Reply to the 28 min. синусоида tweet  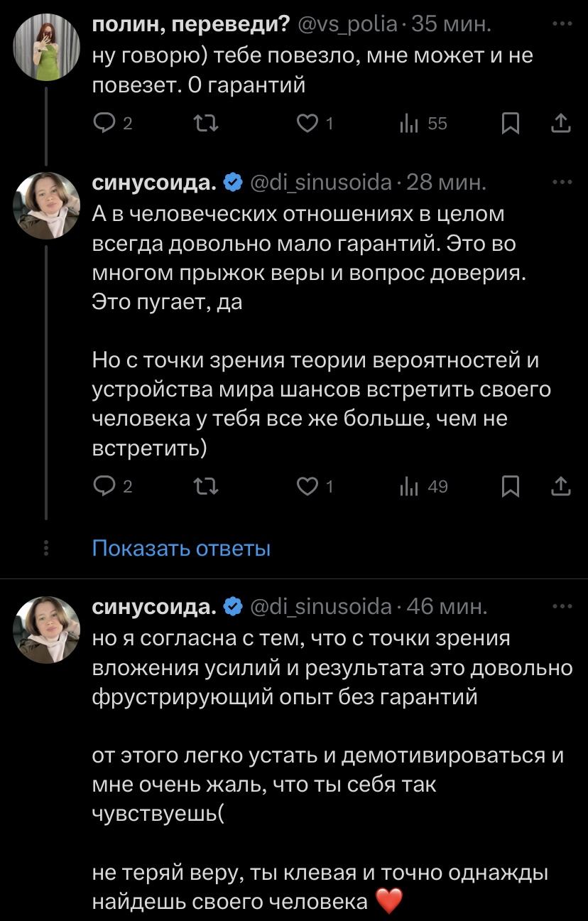[x=104, y=487]
